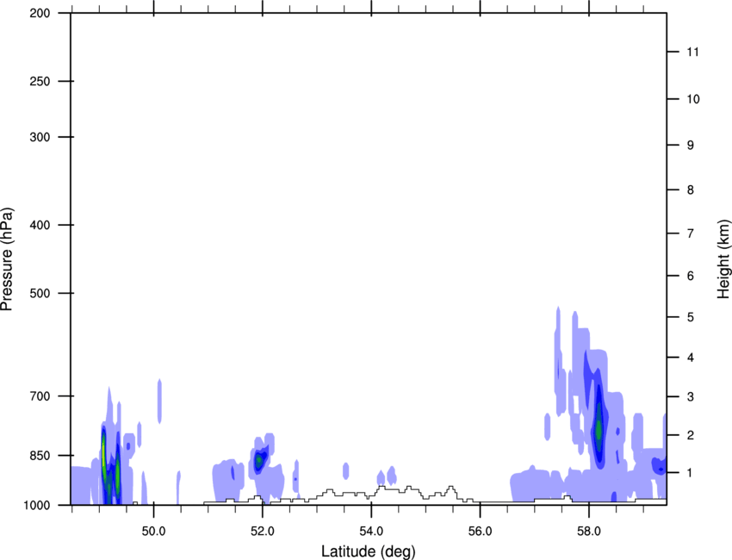Select the 200 pressure tick label
Viewport: 732px width, 560px height.
pyautogui.click(x=40, y=13)
